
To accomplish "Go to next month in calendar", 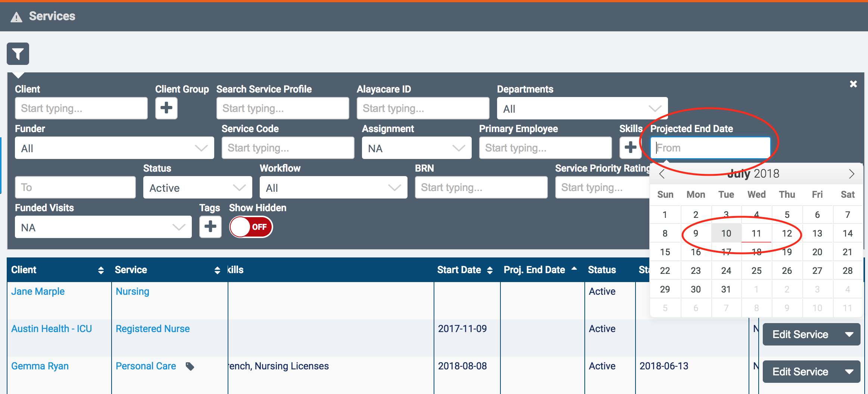I will 851,174.
